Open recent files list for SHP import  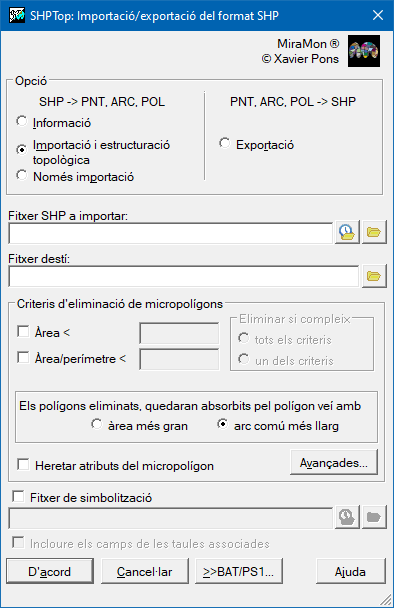coord(347,233)
